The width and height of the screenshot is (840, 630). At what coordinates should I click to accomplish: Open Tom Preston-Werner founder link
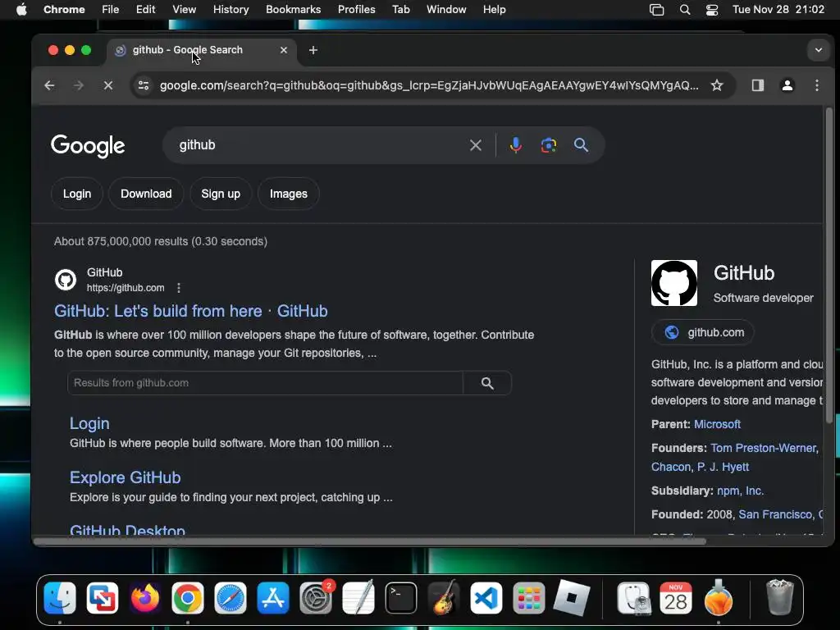[764, 448]
